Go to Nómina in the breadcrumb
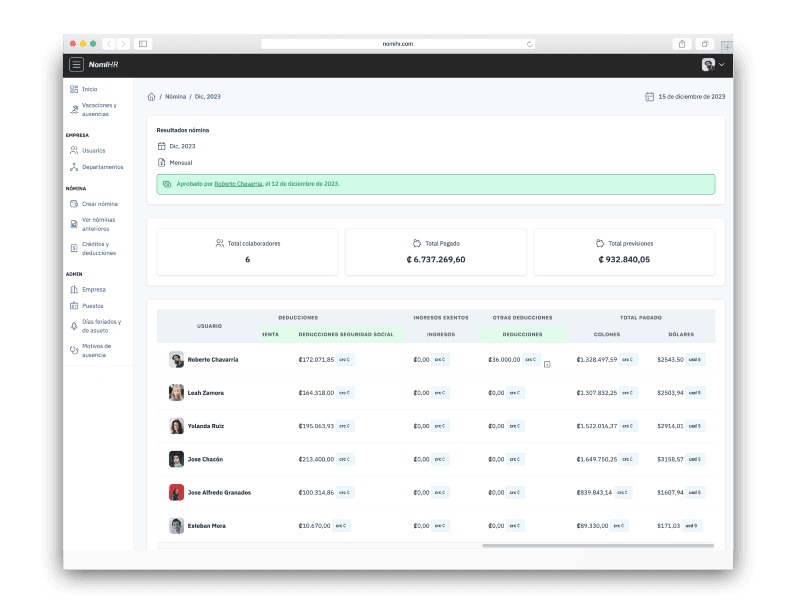This screenshot has width=800, height=600. pyautogui.click(x=175, y=97)
